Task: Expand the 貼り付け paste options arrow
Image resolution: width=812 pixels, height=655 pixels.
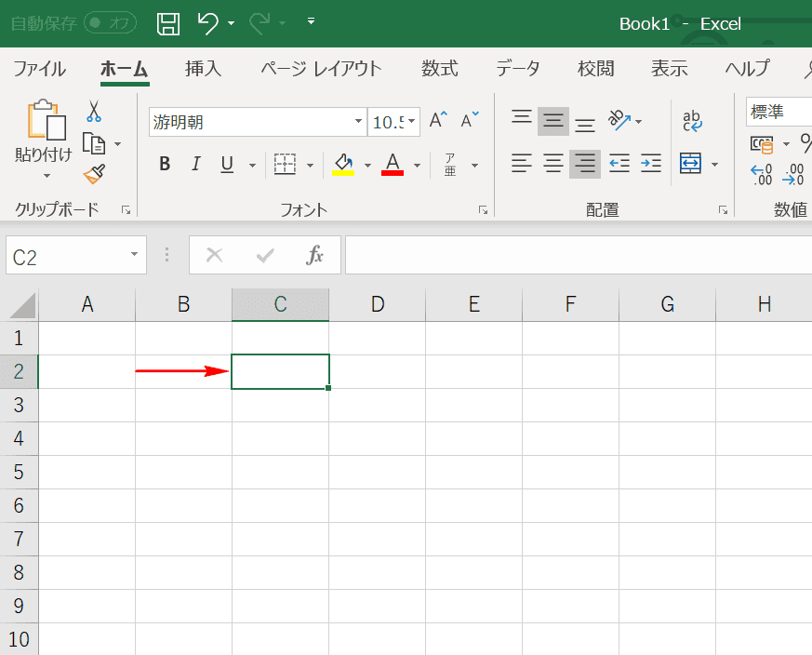Action: 47,176
